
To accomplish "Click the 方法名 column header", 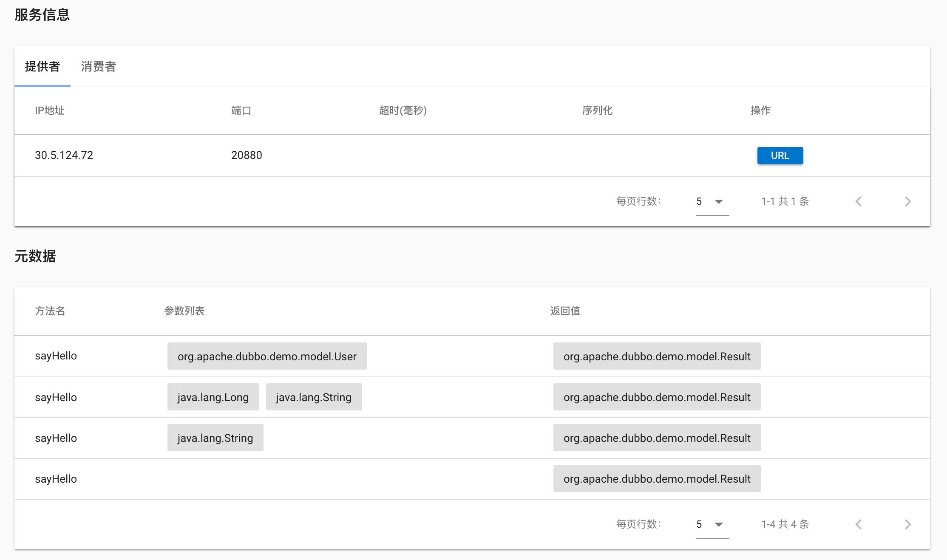I will [x=50, y=311].
